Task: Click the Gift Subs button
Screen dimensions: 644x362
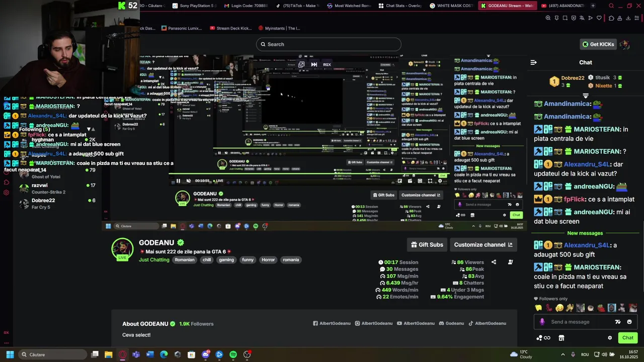Action: (x=427, y=245)
